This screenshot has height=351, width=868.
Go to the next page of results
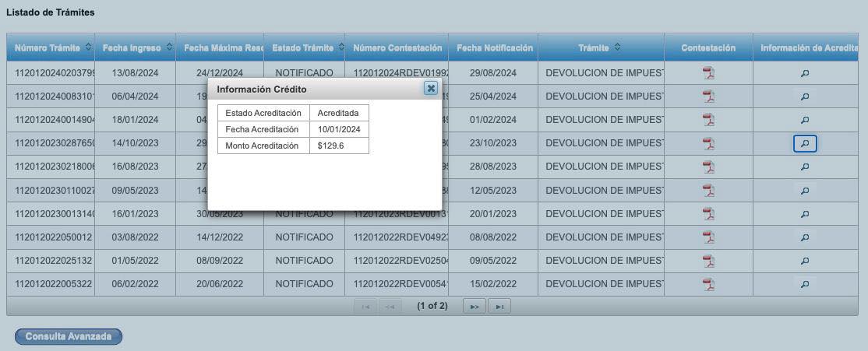473,307
